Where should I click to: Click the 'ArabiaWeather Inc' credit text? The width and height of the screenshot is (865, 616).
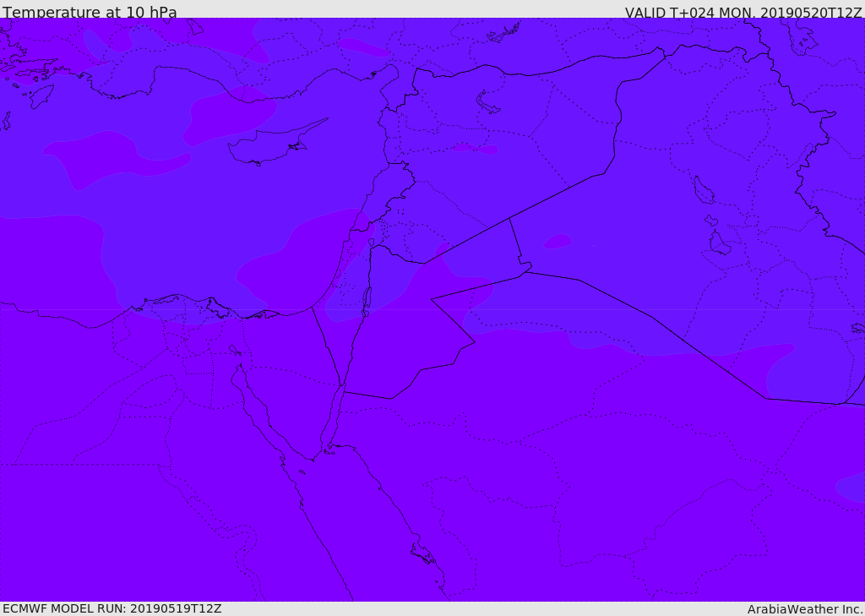[x=804, y=609]
